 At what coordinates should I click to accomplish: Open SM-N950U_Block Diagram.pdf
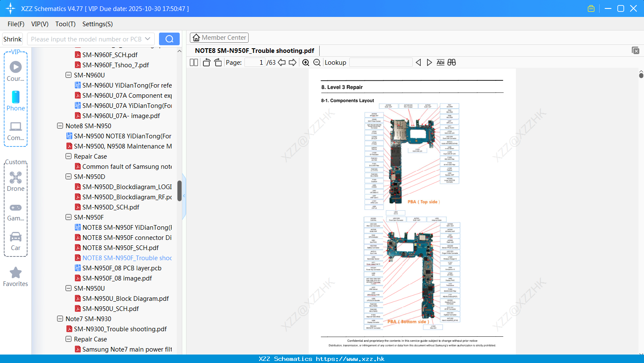(x=122, y=298)
